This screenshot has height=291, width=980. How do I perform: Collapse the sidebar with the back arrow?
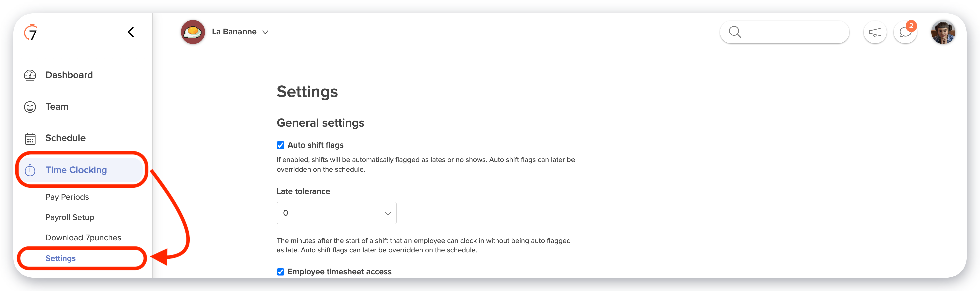point(131,32)
